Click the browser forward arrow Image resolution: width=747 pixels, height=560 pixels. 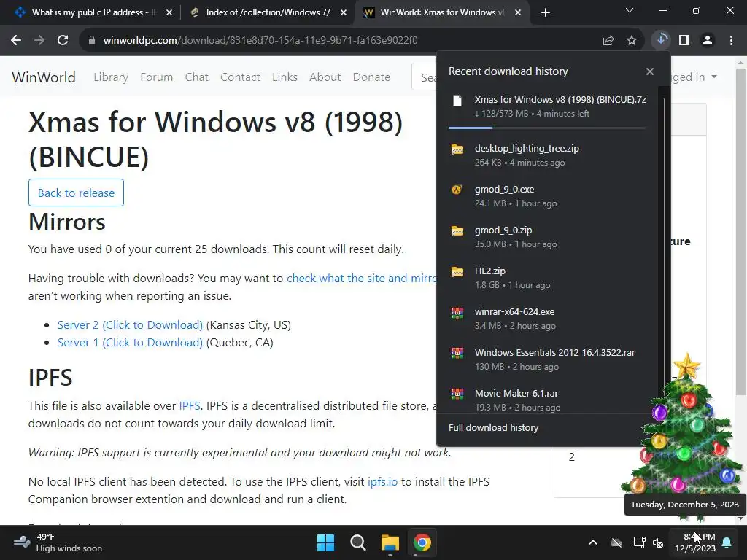pos(39,41)
